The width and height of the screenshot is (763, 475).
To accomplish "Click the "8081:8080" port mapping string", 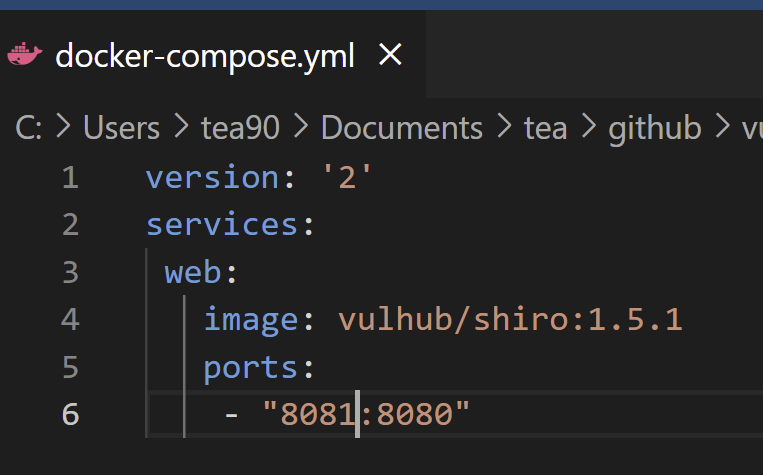I will [366, 414].
